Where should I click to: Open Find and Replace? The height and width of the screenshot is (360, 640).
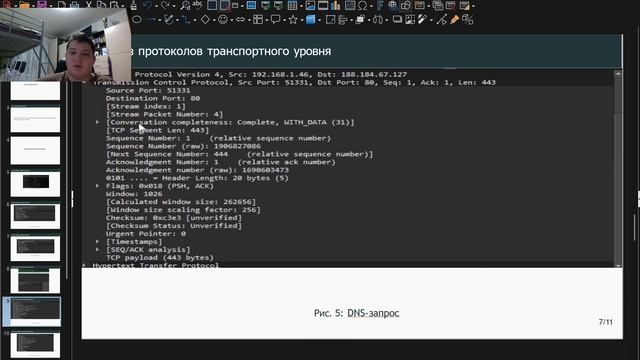coord(185,5)
